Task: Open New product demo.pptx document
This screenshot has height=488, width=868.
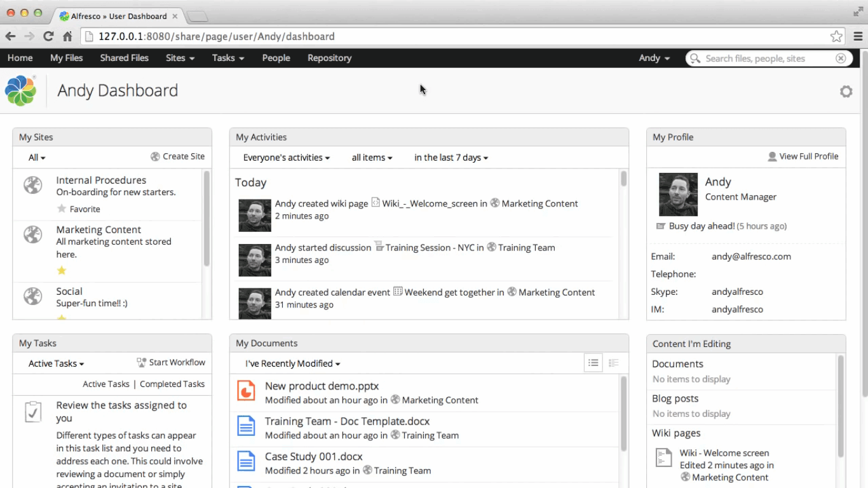Action: (x=322, y=386)
